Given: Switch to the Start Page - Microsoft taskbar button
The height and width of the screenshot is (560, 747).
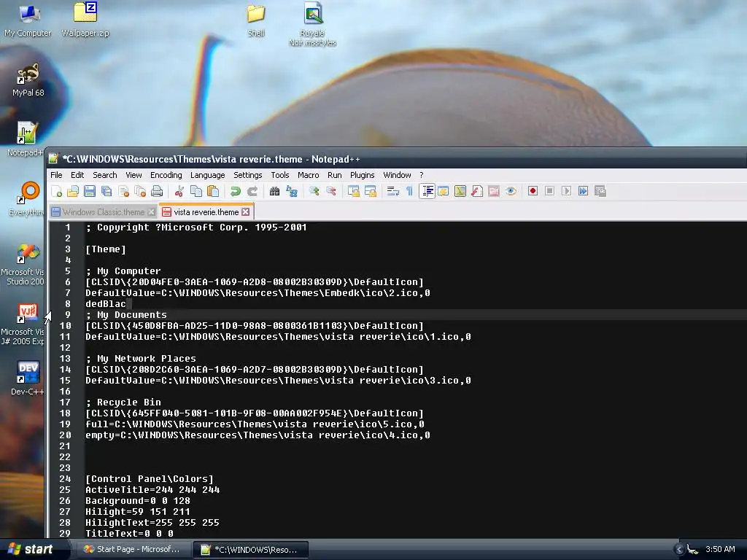Looking at the screenshot, I should pos(131,550).
